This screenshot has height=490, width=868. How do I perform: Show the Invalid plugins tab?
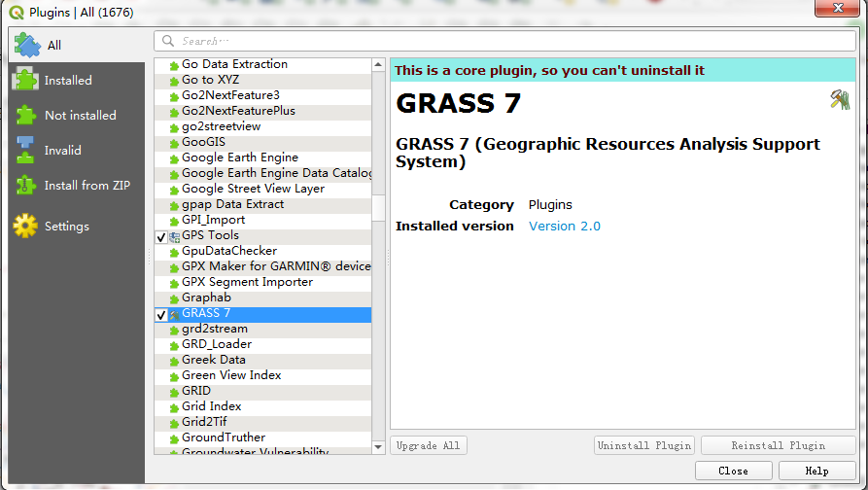point(77,150)
